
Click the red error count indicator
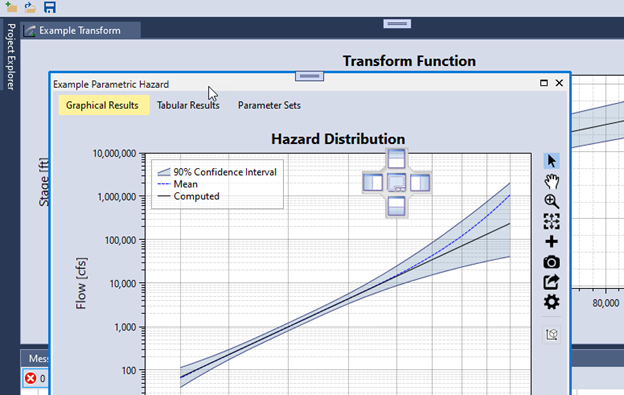35,378
